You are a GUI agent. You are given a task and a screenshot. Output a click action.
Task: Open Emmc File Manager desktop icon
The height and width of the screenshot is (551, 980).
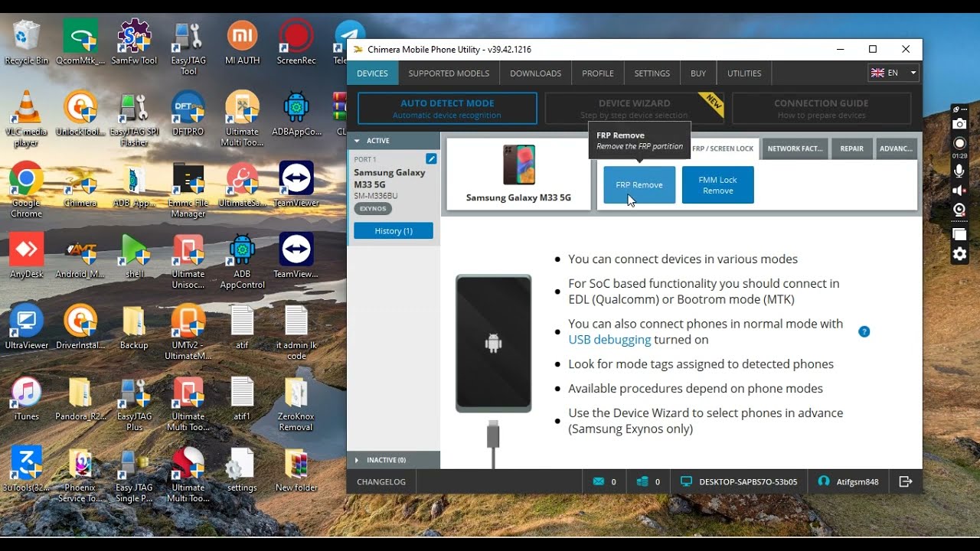pyautogui.click(x=188, y=191)
